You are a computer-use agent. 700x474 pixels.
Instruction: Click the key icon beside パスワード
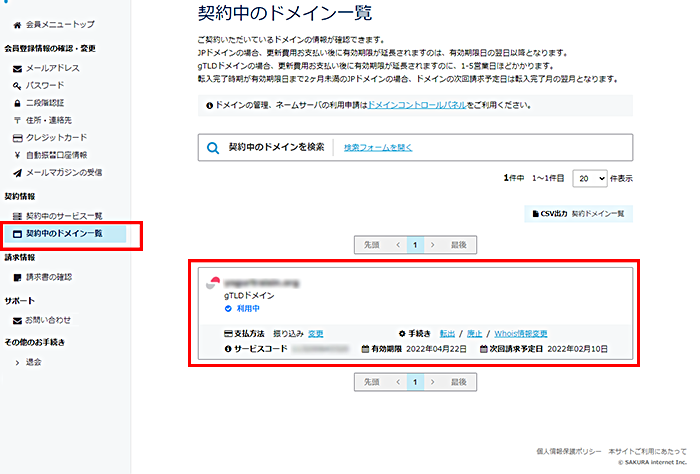point(17,86)
